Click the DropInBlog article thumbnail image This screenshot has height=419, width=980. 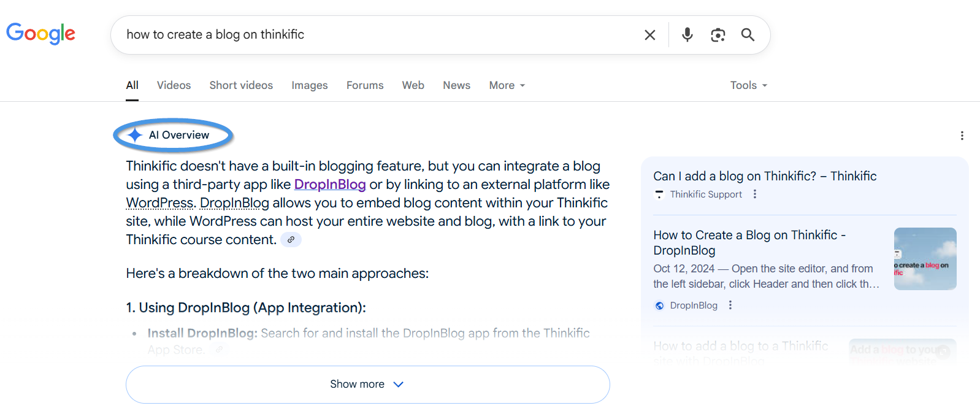point(925,259)
